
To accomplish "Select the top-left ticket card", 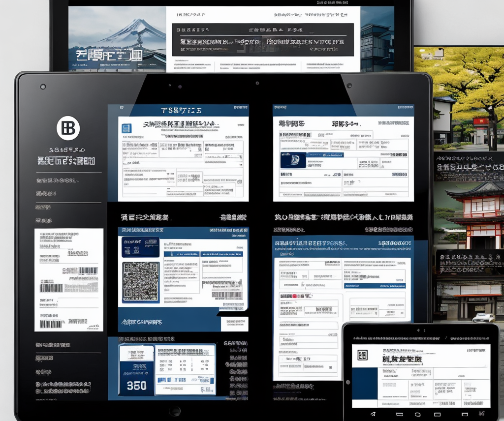I will click(183, 158).
